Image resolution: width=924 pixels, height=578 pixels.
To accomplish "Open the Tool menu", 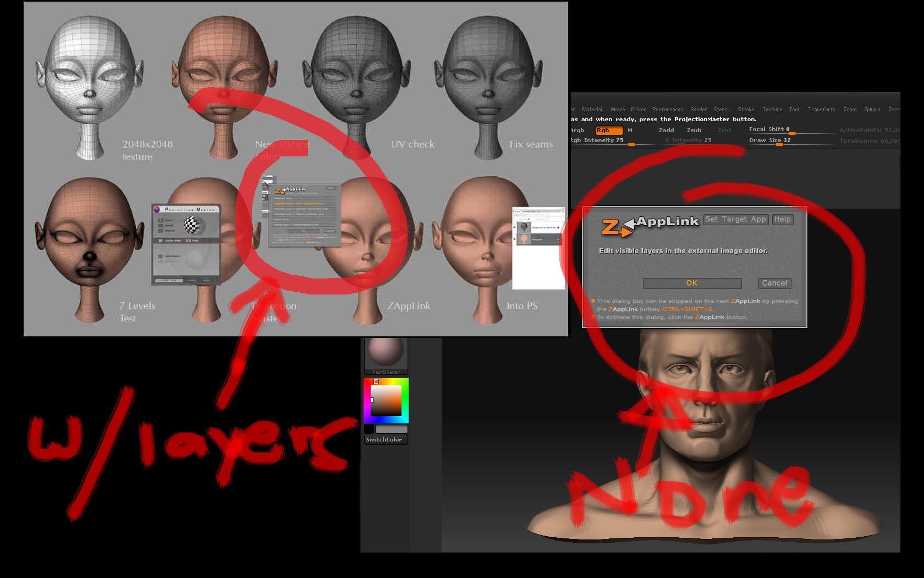I will (794, 109).
